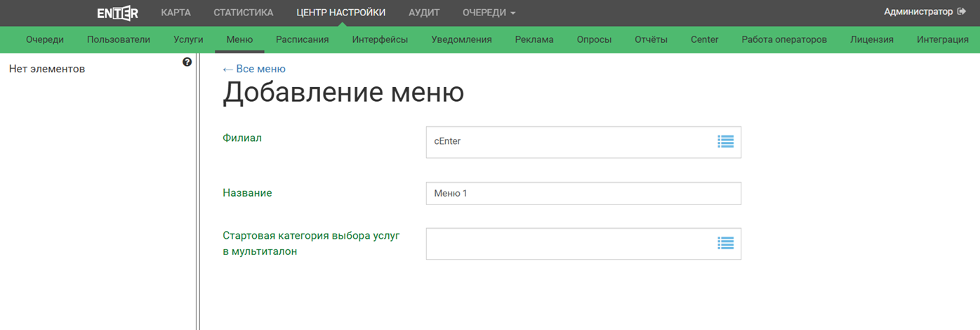Switch to the Пользователи tab
This screenshot has width=980, height=330.
[119, 39]
